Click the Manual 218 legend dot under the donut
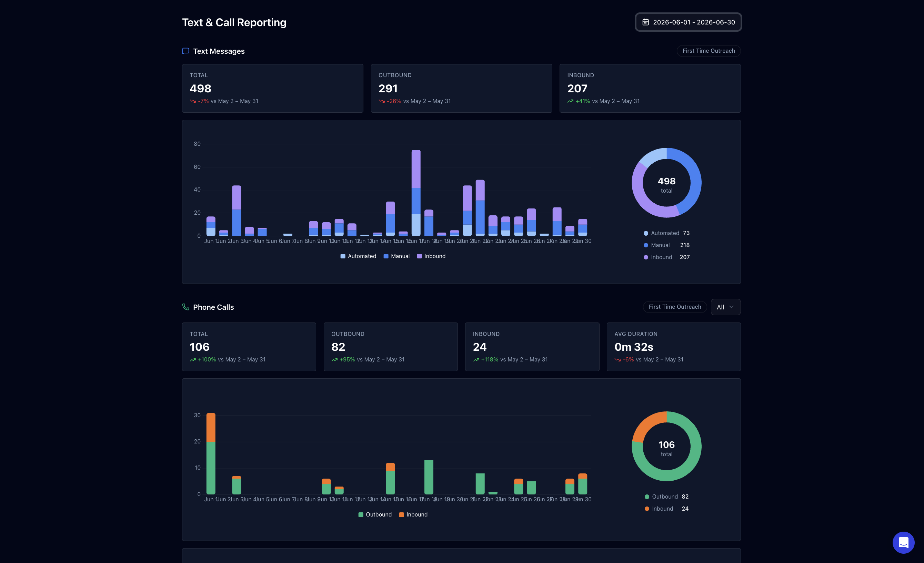This screenshot has width=924, height=563. [x=646, y=245]
